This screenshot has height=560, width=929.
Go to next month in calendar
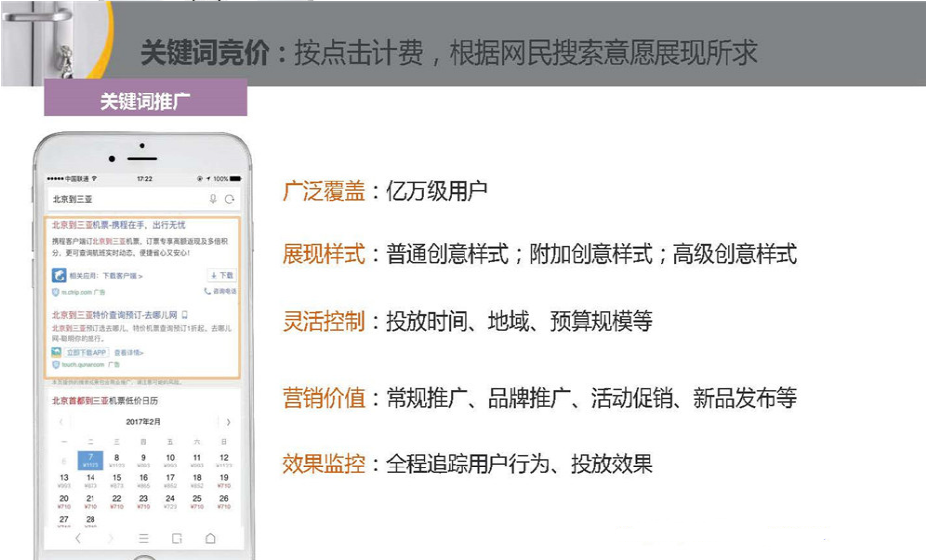point(228,422)
